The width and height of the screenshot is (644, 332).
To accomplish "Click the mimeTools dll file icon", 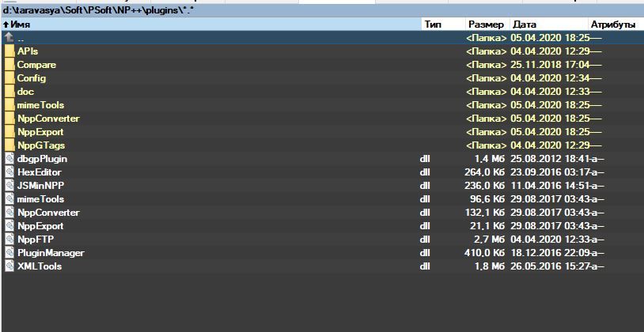I will (9, 199).
